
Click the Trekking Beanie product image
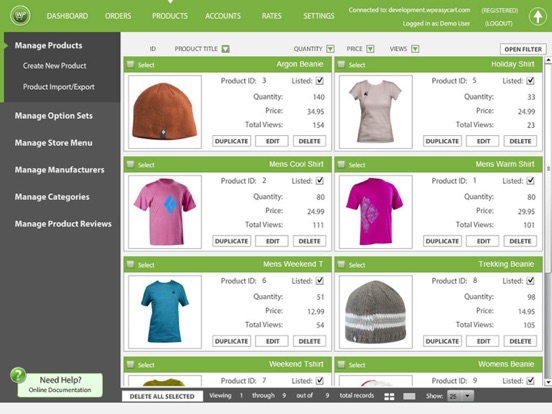tap(376, 312)
